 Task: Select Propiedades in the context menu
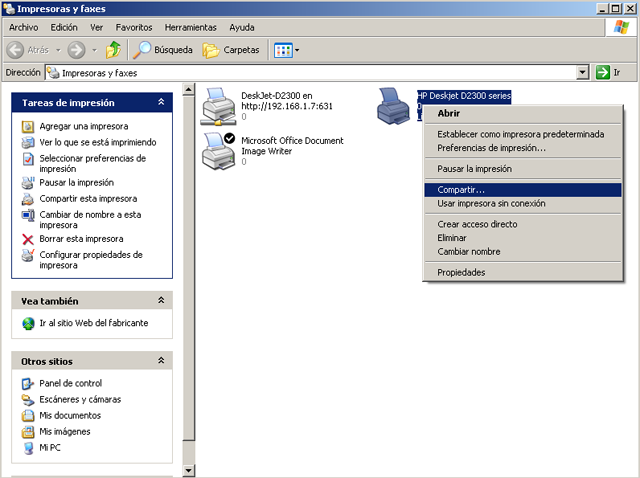[461, 272]
